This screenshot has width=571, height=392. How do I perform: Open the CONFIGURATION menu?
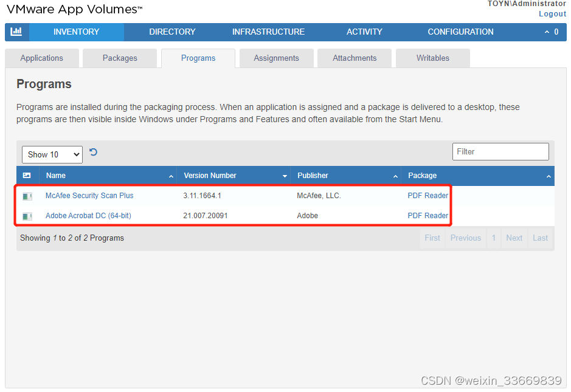pyautogui.click(x=461, y=32)
